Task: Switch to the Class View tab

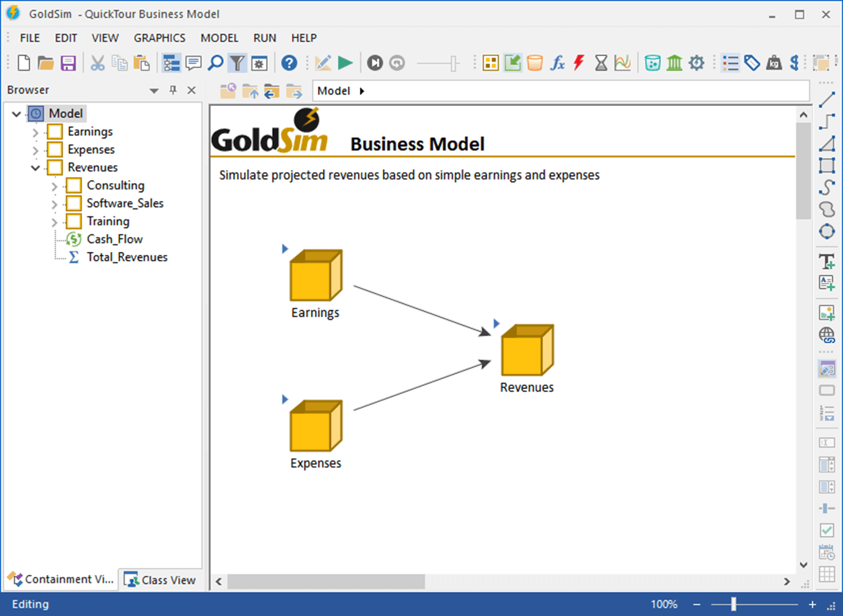Action: [160, 580]
